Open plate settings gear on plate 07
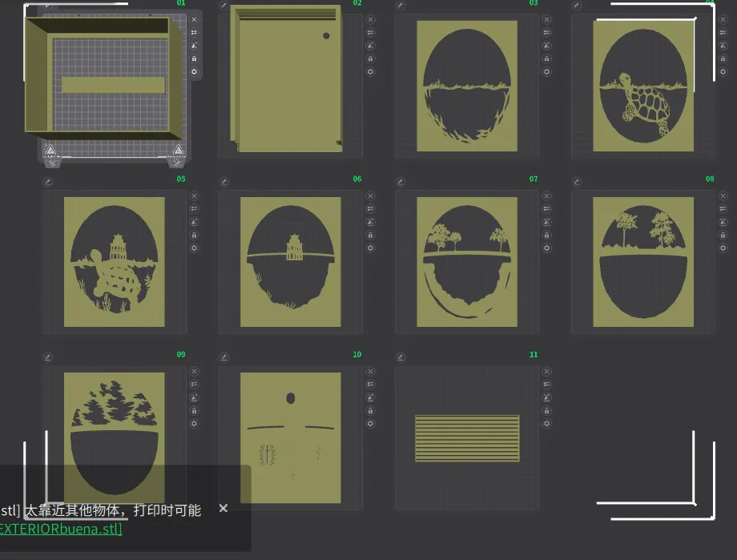This screenshot has height=560, width=737. click(x=546, y=248)
